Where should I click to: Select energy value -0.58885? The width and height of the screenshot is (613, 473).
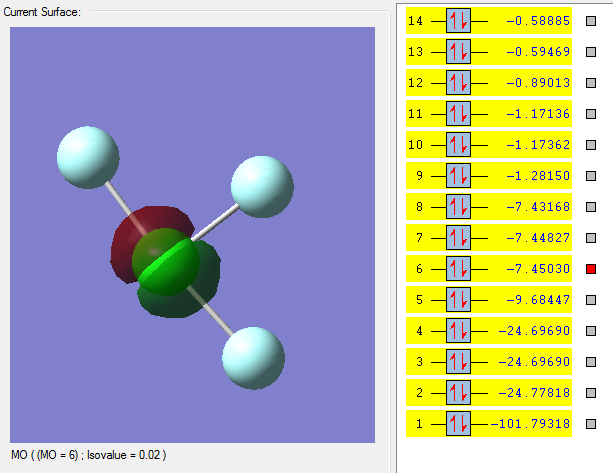click(x=538, y=20)
